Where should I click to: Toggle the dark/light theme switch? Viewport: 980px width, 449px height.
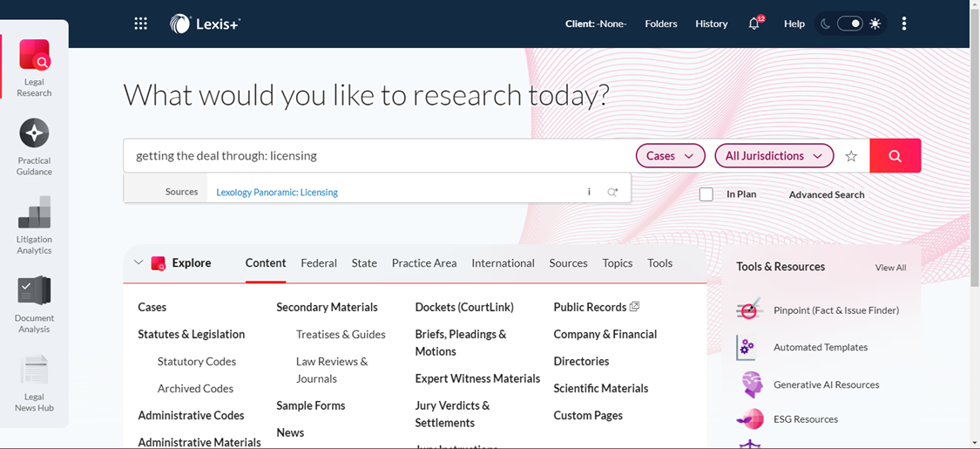click(x=850, y=24)
